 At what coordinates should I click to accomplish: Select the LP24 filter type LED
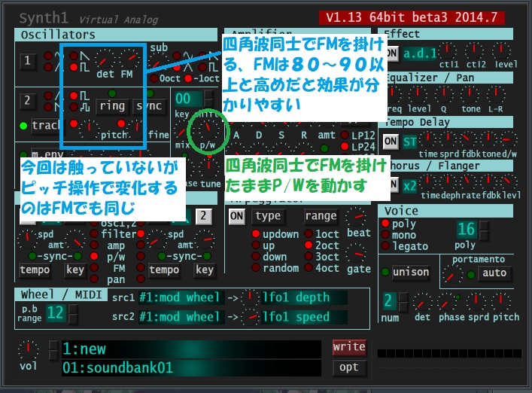[x=345, y=147]
